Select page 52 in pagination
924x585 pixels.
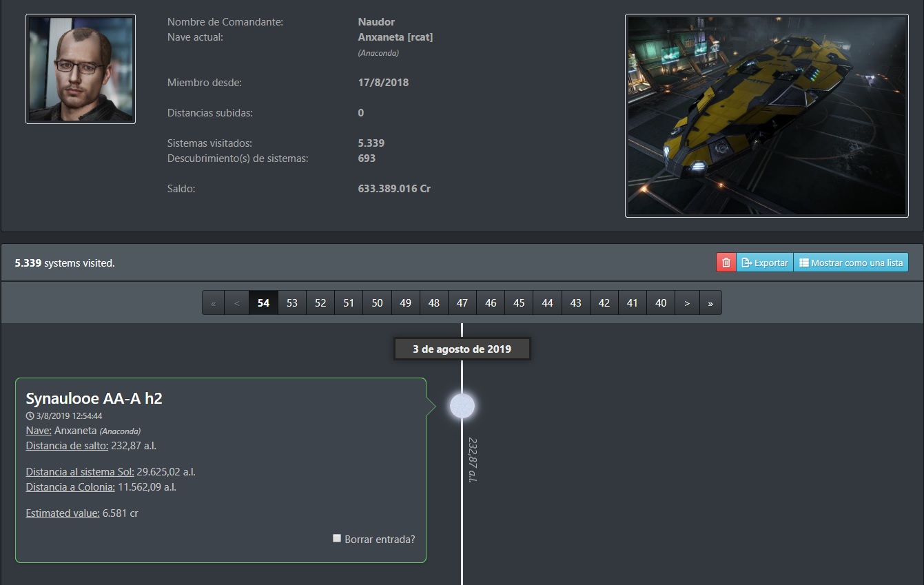pyautogui.click(x=320, y=303)
